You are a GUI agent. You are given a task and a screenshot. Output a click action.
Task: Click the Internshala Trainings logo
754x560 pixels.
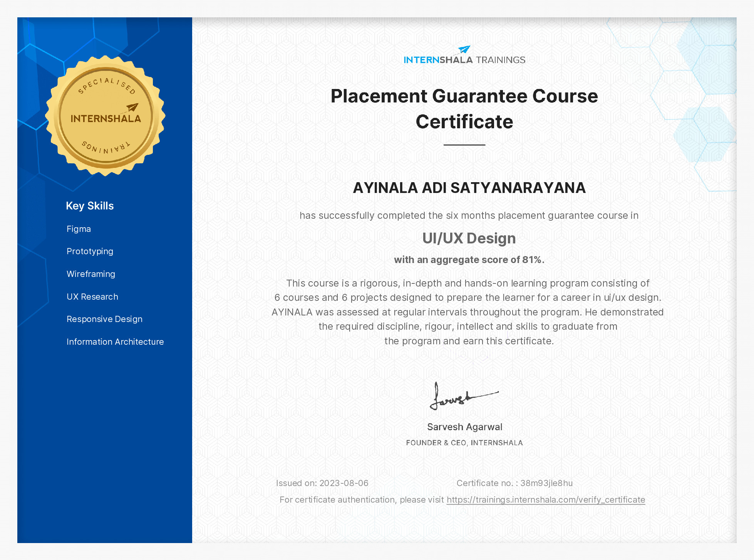pos(464,55)
